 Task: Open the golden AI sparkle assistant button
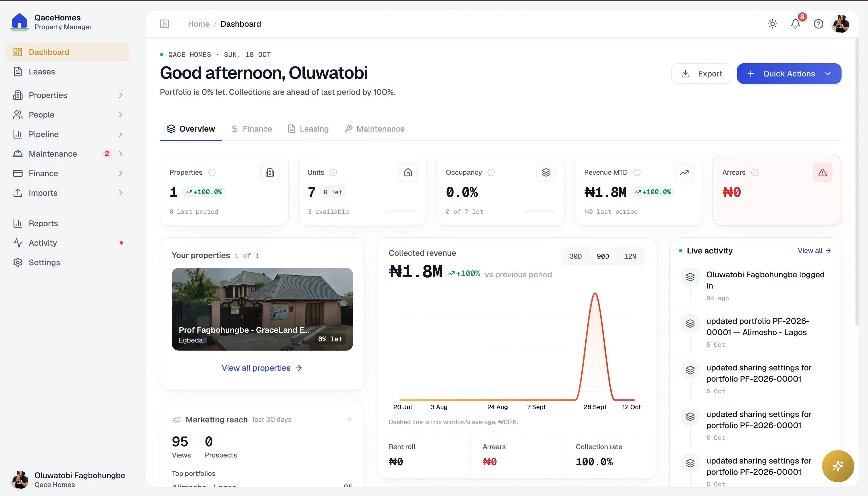pos(838,466)
